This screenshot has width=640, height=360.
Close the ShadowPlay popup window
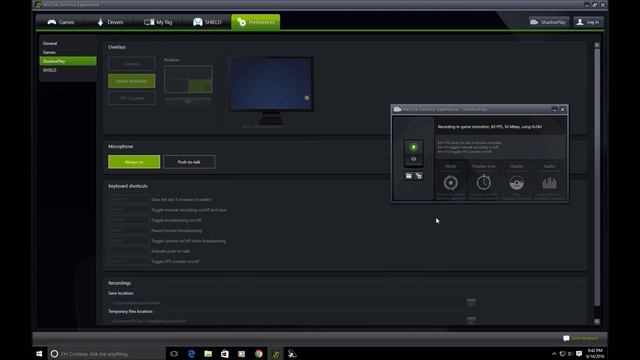pyautogui.click(x=562, y=109)
